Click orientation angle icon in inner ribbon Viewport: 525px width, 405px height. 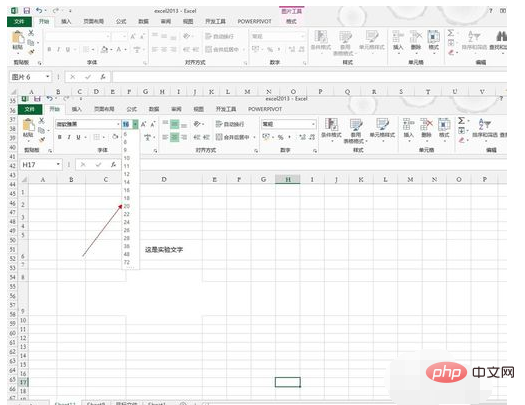[x=197, y=124]
